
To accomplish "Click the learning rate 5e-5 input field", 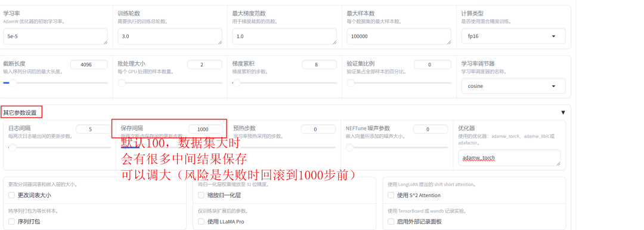I will (55, 36).
